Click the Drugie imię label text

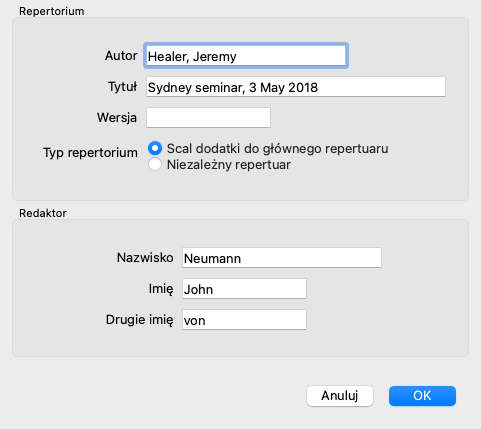(140, 320)
